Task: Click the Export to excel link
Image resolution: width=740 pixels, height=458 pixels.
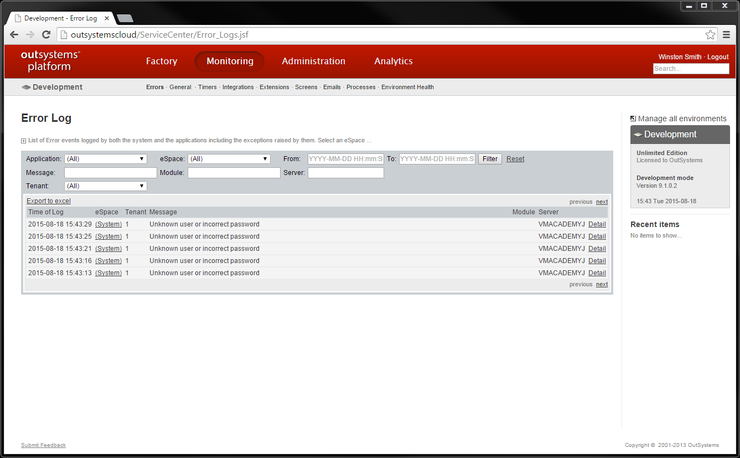Action: coord(48,201)
